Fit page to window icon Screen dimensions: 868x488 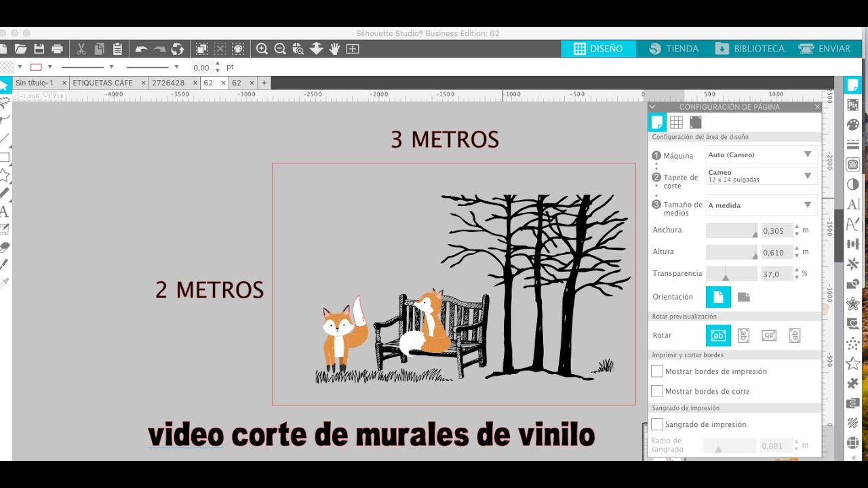[x=353, y=49]
